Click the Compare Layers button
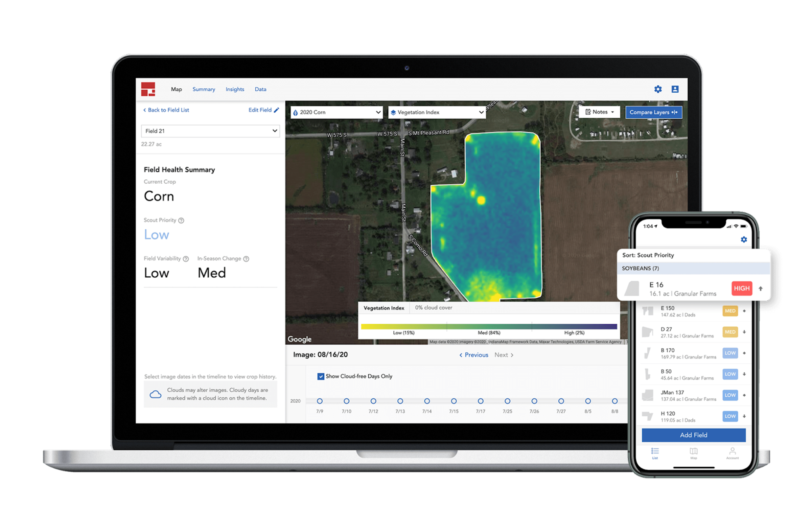812x528 pixels. tap(653, 112)
